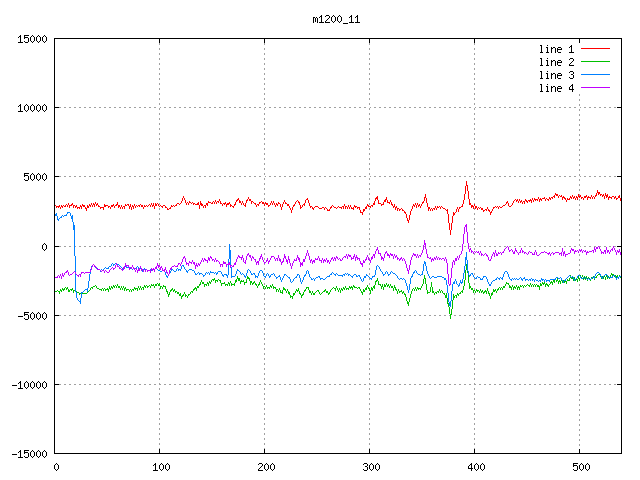Click the green legend sample for line 2
Image resolution: width=640 pixels, height=480 pixels.
coord(596,62)
